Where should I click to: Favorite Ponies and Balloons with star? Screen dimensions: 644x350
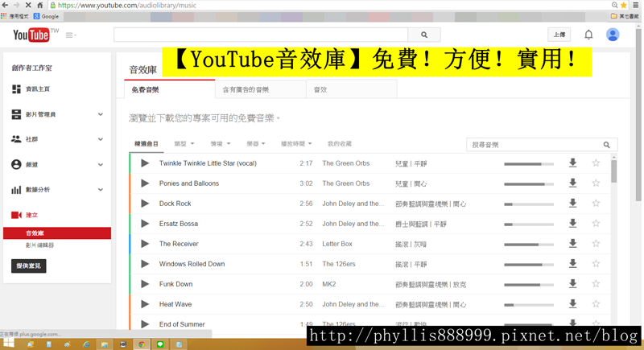[596, 183]
